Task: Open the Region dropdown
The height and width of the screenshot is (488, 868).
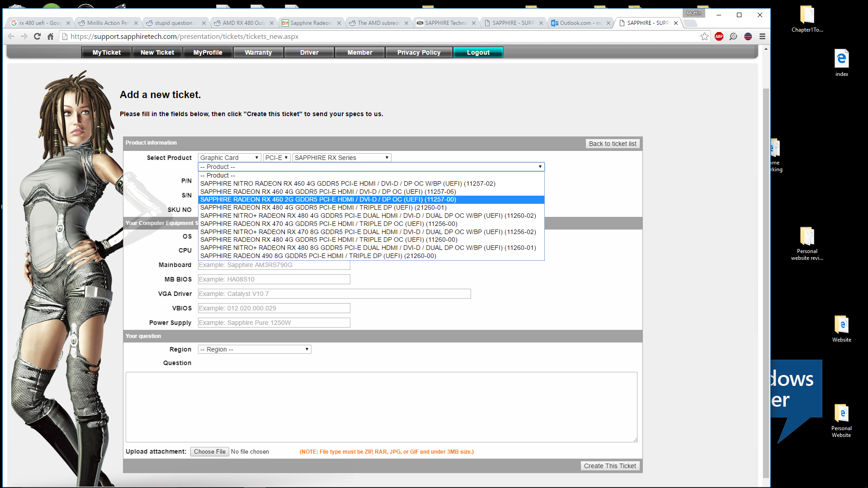Action: point(255,349)
